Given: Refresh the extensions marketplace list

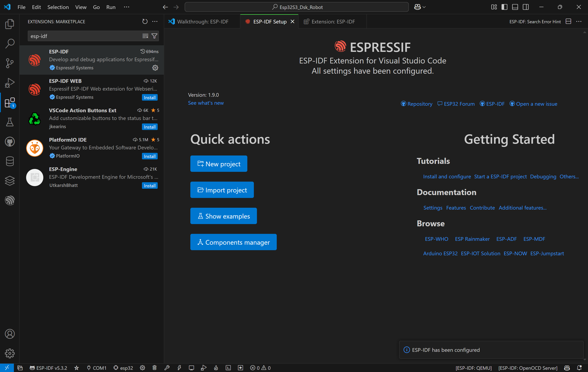Looking at the screenshot, I should pos(145,21).
